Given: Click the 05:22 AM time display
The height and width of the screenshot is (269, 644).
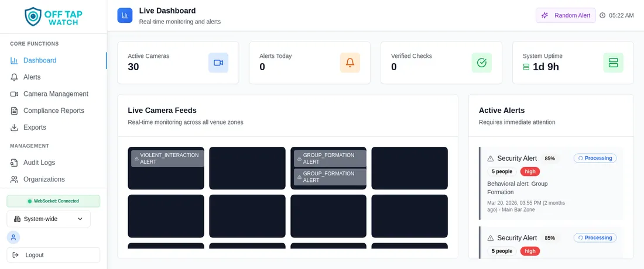Looking at the screenshot, I should tap(621, 16).
